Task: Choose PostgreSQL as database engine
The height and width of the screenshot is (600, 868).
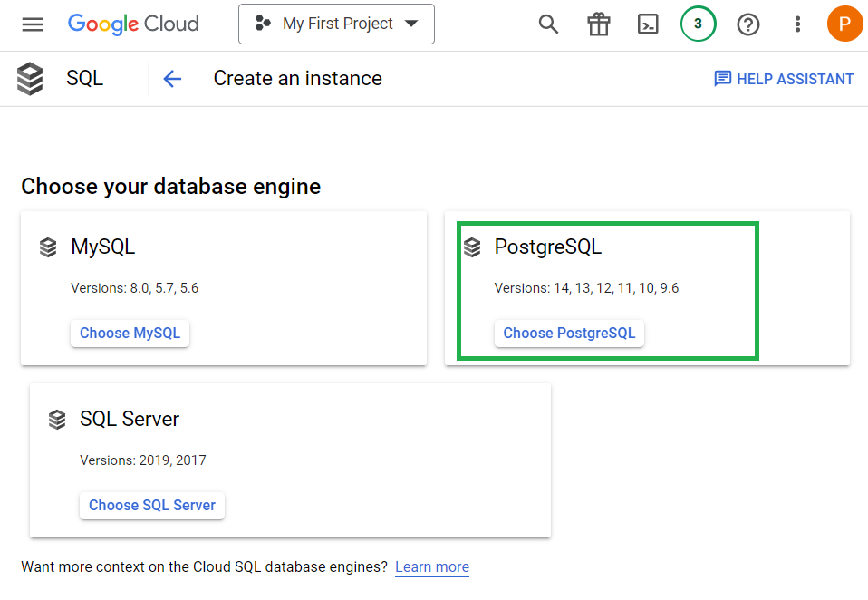Action: 569,334
